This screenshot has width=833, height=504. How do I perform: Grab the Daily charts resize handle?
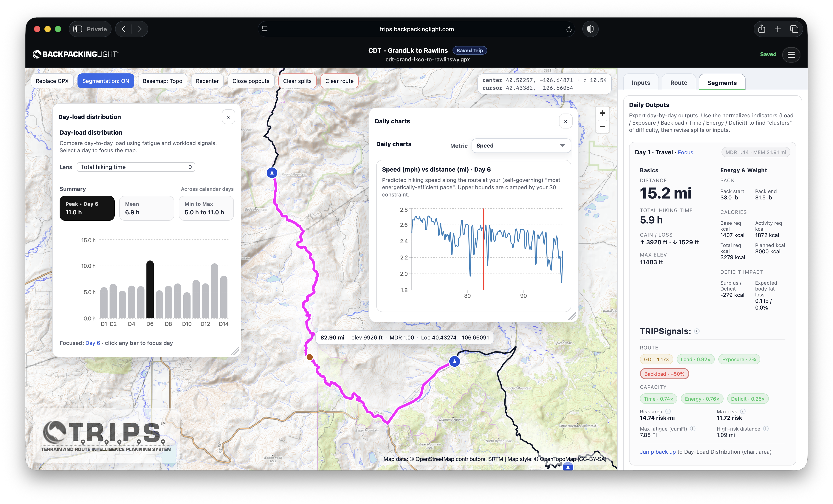click(x=572, y=316)
